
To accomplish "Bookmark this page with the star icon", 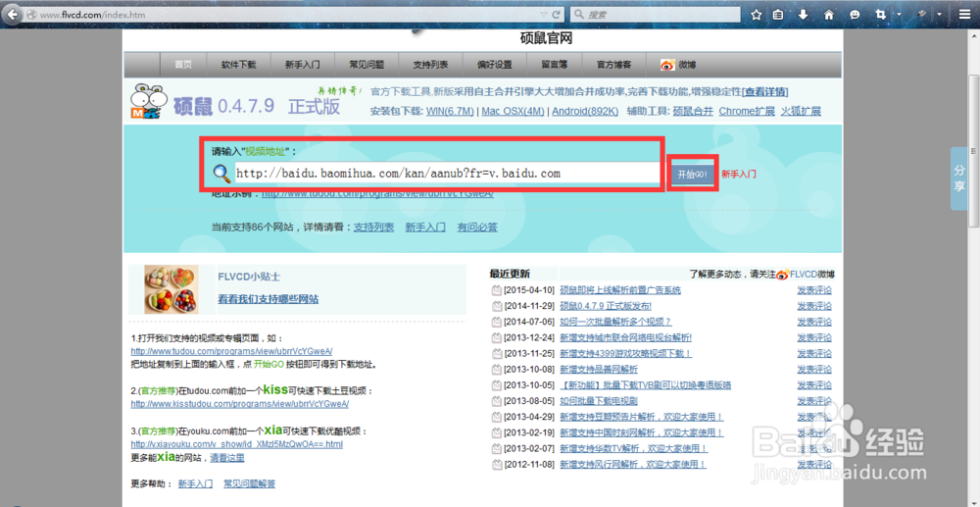I will (x=756, y=15).
